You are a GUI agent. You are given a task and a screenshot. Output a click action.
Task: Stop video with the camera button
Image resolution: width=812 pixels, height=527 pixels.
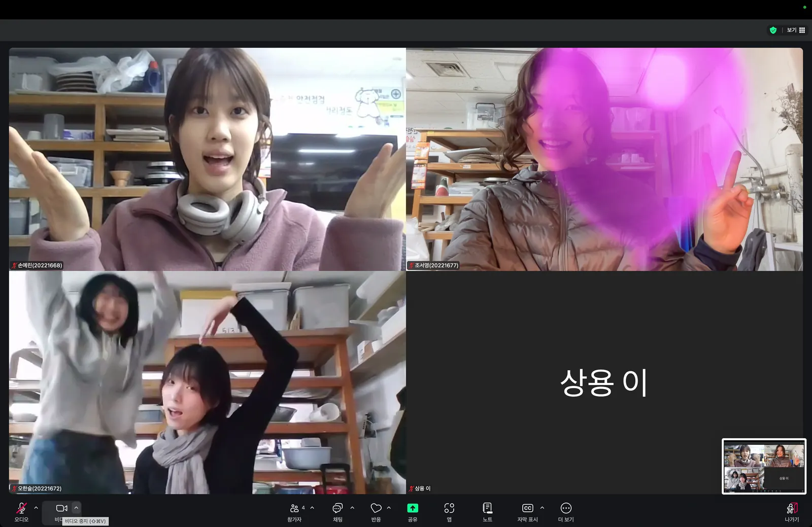coord(62,508)
